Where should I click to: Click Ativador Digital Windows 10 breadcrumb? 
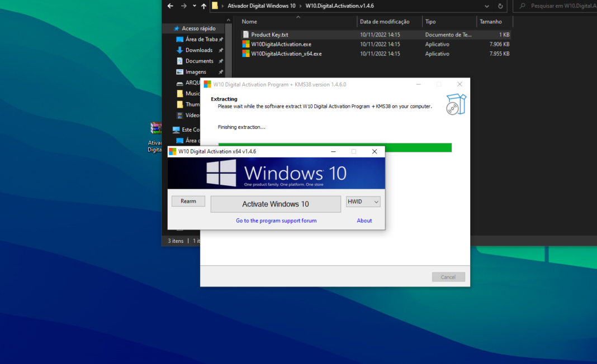point(261,6)
